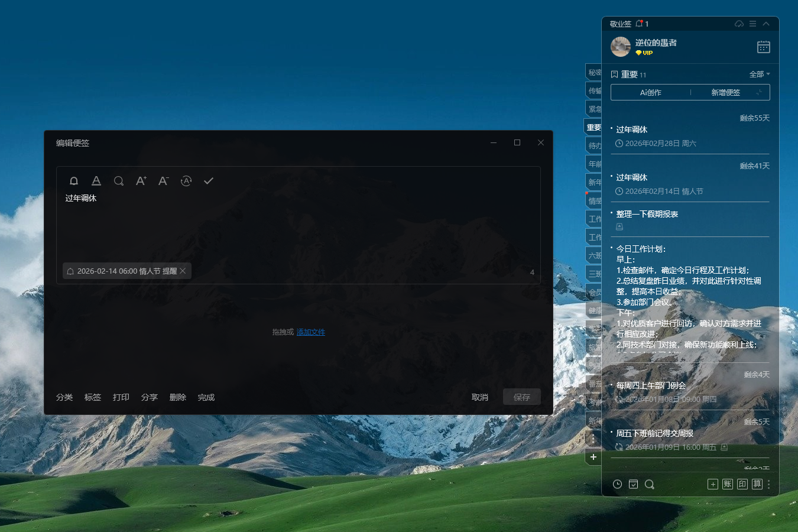Toggle the checkmark done icon in editor toolbar
Screen dimensions: 798x532
[209, 181]
